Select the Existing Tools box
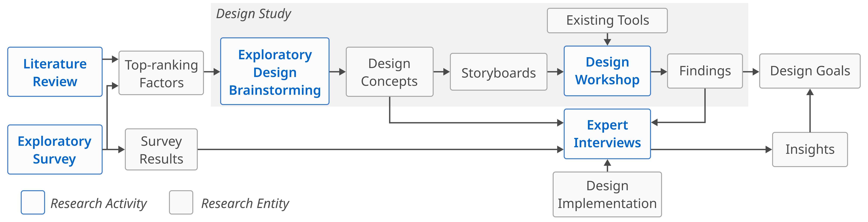Viewport: 868px width, 222px height. click(x=607, y=21)
